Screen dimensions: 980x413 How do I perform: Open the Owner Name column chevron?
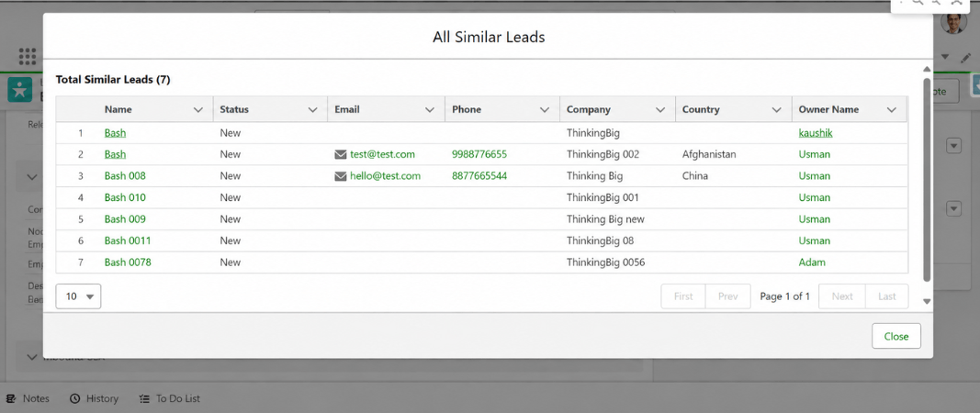pos(892,109)
